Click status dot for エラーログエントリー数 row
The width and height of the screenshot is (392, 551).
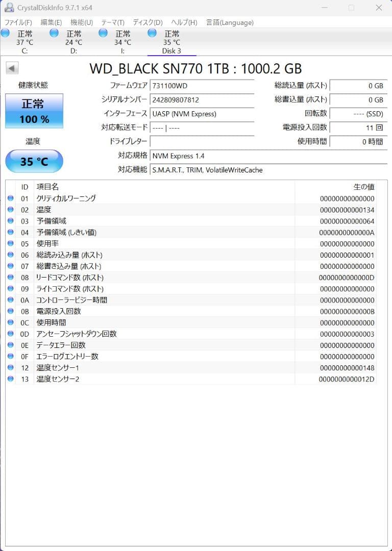coord(11,356)
